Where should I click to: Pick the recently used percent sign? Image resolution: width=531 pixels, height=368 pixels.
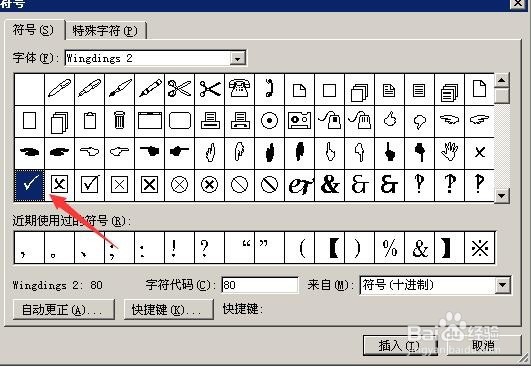(389, 248)
